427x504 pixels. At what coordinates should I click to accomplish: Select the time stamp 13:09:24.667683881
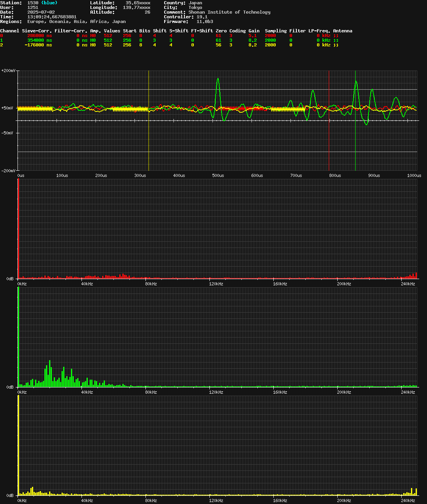[52, 17]
